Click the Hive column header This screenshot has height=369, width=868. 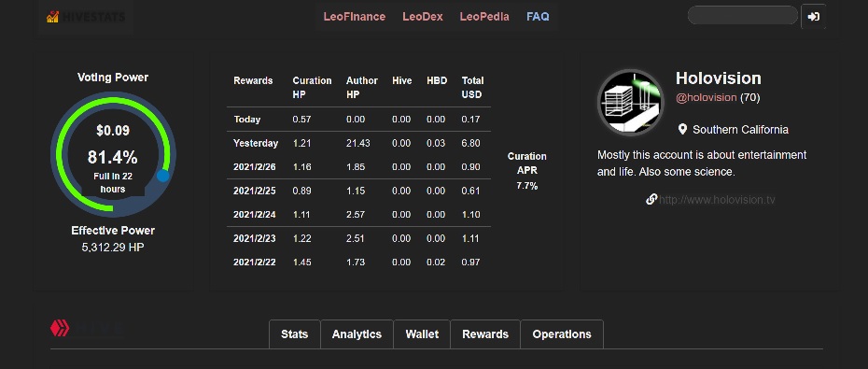pyautogui.click(x=401, y=80)
